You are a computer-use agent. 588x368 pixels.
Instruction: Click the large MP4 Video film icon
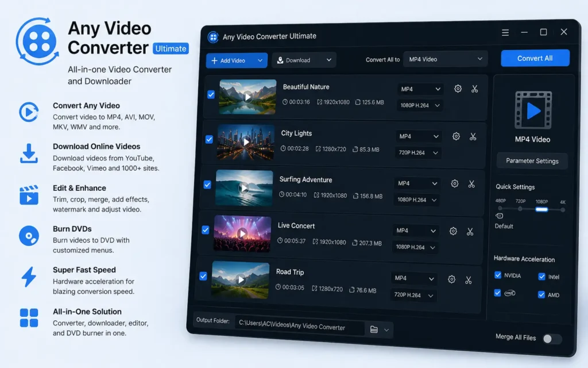click(533, 110)
